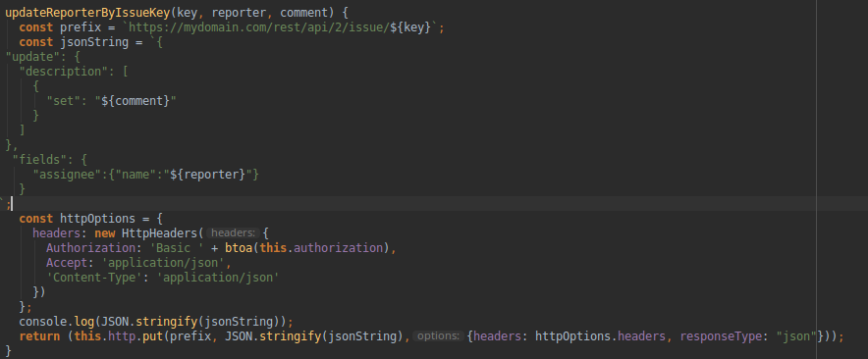Click the ${key} template expression
Viewport: 868px width, 359px height.
coord(410,27)
